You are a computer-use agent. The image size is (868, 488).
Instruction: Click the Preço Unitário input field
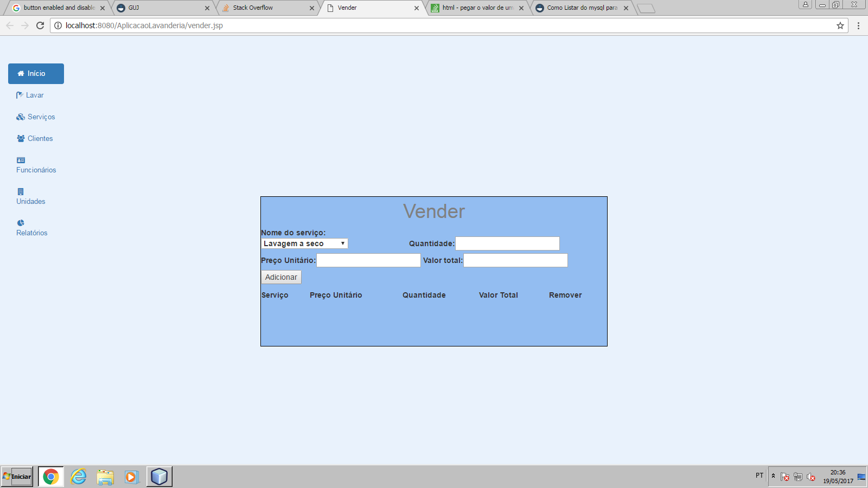368,260
